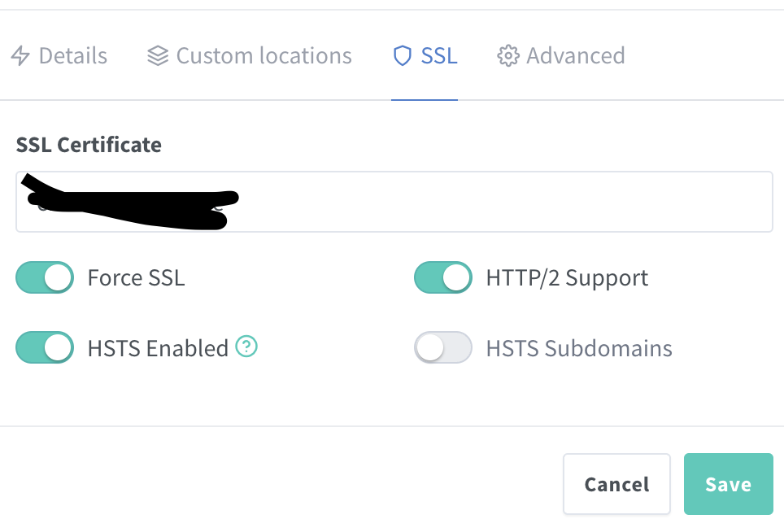The height and width of the screenshot is (532, 784).
Task: Click the Force SSL label text
Action: (x=137, y=278)
